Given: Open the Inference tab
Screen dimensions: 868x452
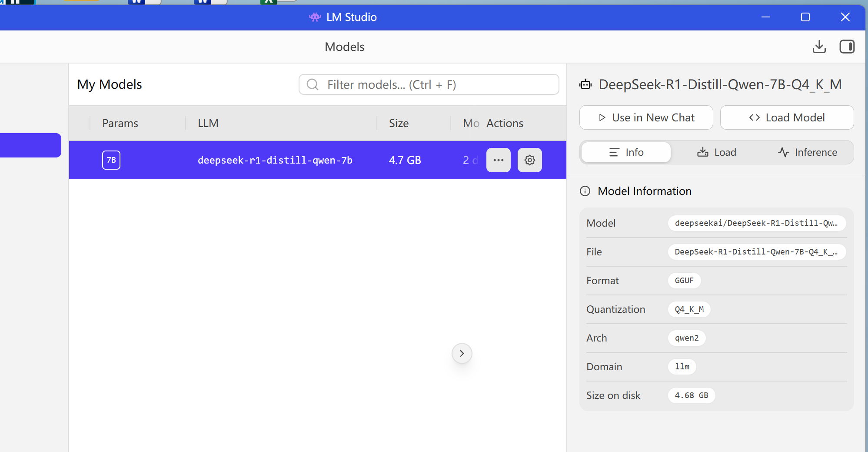Looking at the screenshot, I should click(x=808, y=152).
